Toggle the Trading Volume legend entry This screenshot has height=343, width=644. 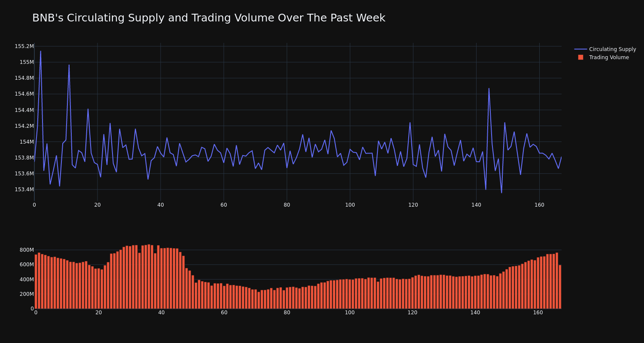click(603, 57)
